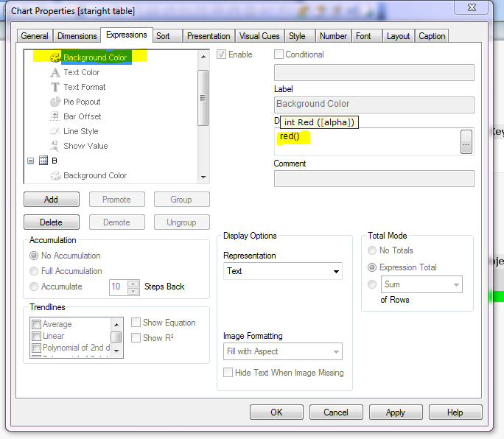This screenshot has height=439, width=504.
Task: Decrease Steps Back value with down arrow
Action: click(133, 292)
